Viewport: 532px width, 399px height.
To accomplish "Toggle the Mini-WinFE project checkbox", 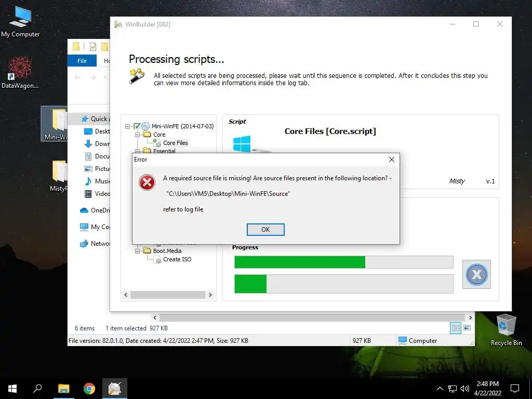I will click(x=137, y=126).
